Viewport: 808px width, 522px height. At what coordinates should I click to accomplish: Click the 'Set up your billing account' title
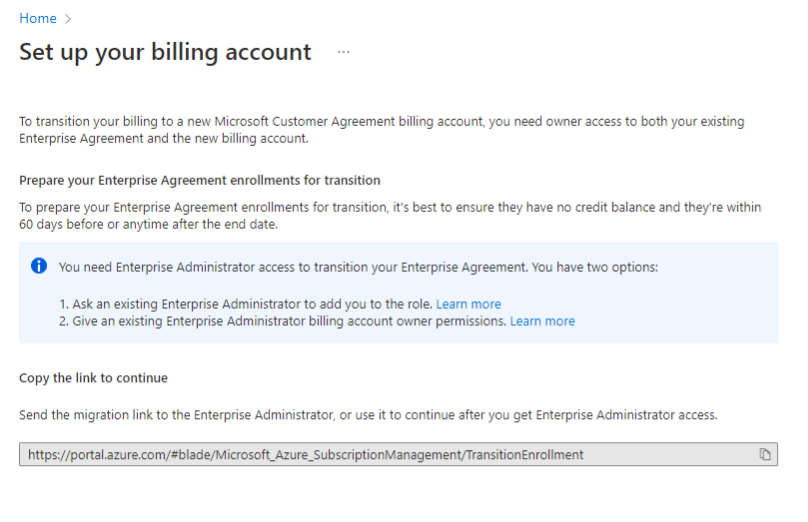165,53
